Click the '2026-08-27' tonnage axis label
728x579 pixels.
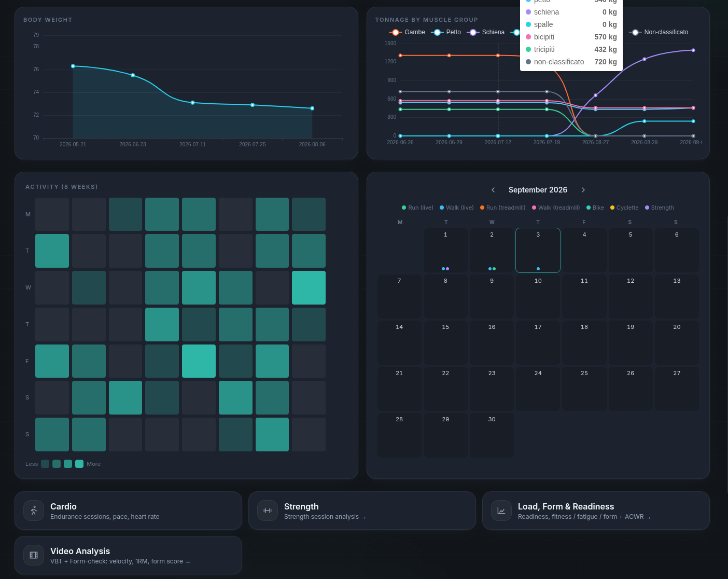click(595, 142)
